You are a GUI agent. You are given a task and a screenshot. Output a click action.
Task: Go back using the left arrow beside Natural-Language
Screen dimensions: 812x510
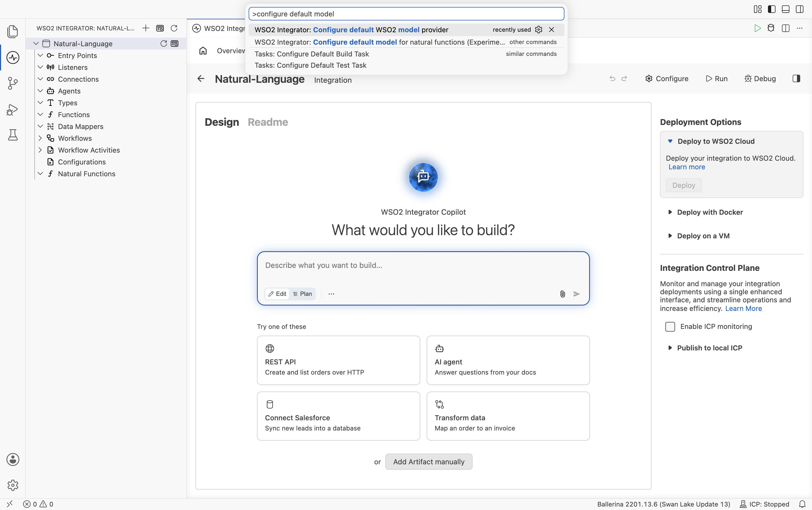(x=201, y=78)
